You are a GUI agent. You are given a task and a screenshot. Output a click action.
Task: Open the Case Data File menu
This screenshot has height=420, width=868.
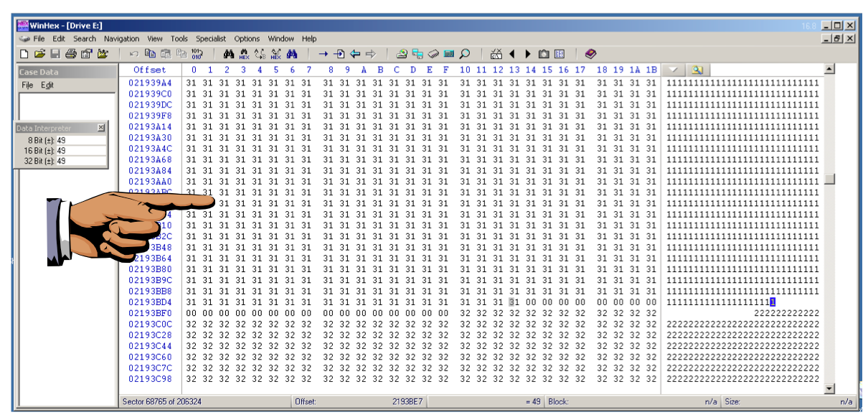(27, 85)
